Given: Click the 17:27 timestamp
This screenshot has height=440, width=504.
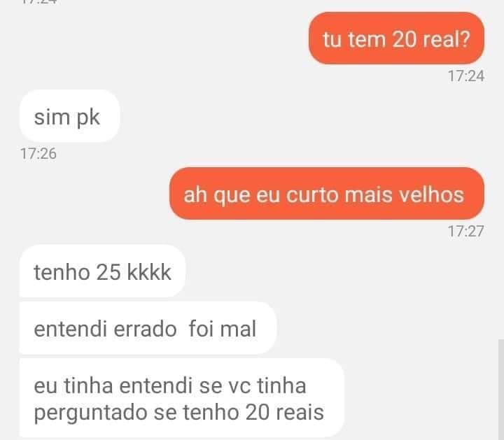Looking at the screenshot, I should tap(466, 232).
